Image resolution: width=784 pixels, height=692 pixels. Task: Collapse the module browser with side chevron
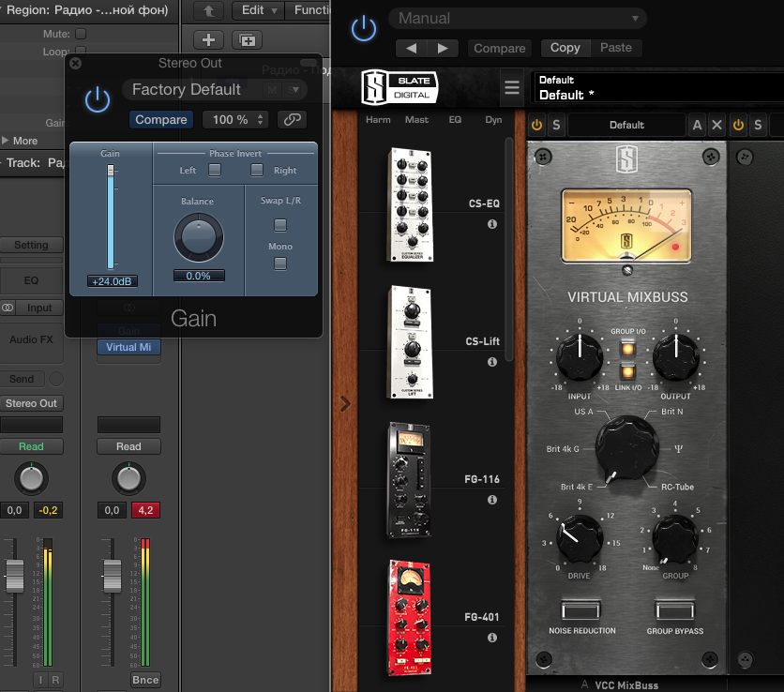[345, 403]
